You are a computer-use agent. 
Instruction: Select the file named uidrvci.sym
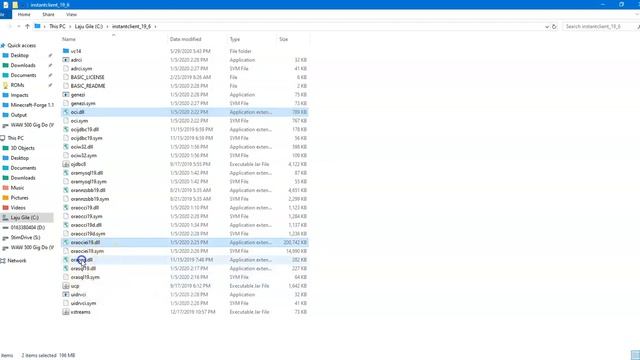[83, 303]
